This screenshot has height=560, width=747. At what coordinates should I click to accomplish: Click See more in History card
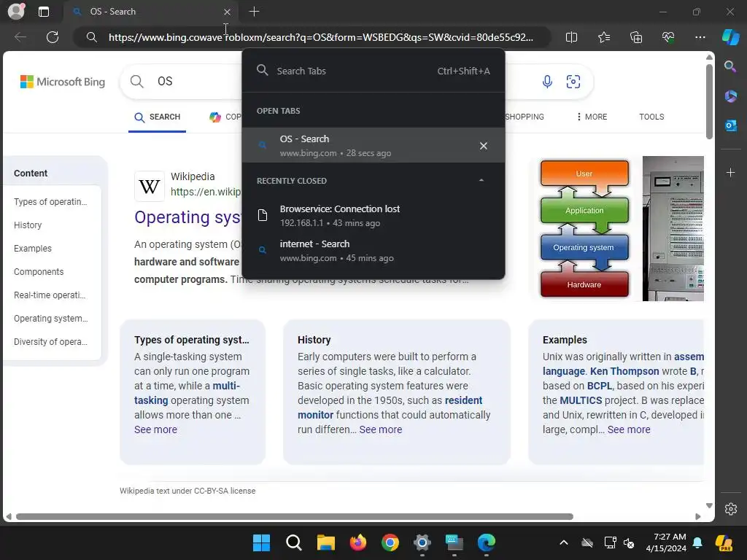381,429
